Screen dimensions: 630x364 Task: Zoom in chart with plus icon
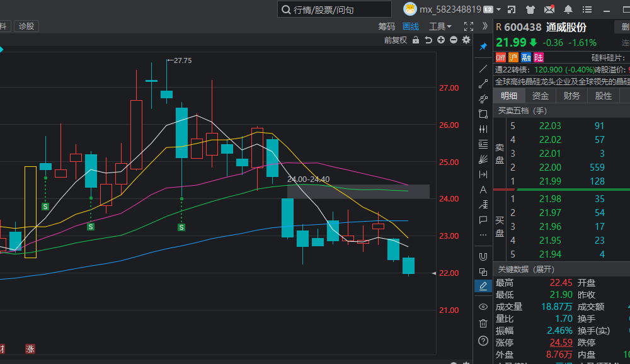(x=441, y=40)
